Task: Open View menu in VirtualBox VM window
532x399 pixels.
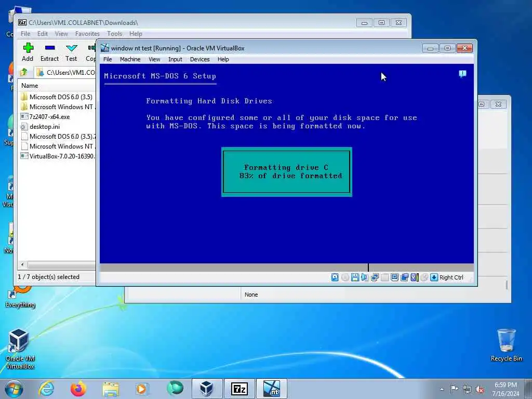Action: click(154, 59)
